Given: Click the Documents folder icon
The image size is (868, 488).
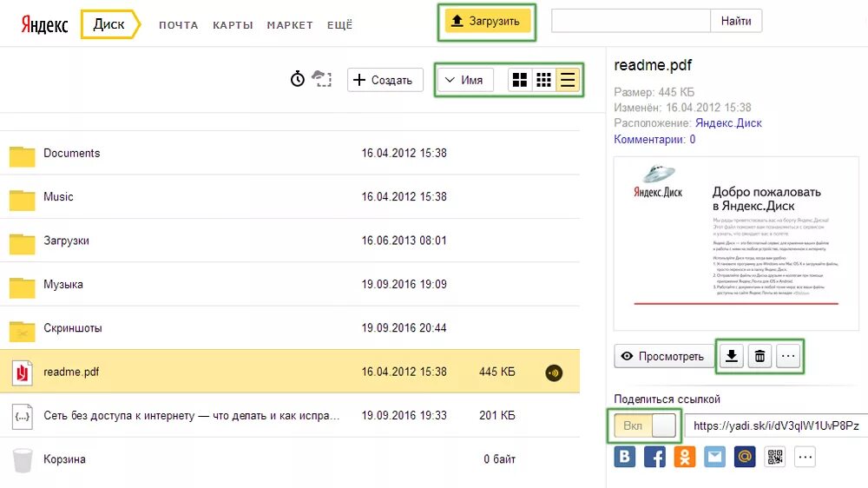Looking at the screenshot, I should (23, 156).
